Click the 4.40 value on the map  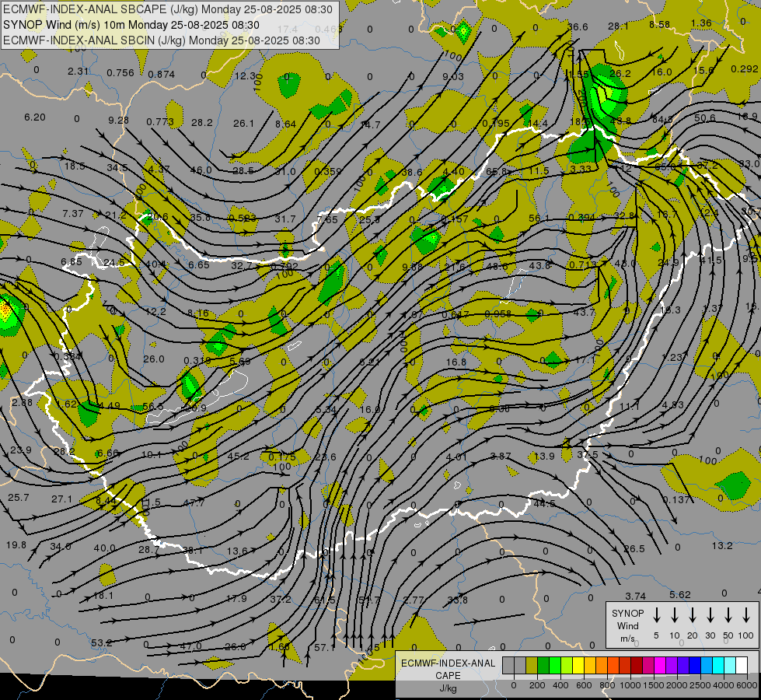tap(454, 171)
